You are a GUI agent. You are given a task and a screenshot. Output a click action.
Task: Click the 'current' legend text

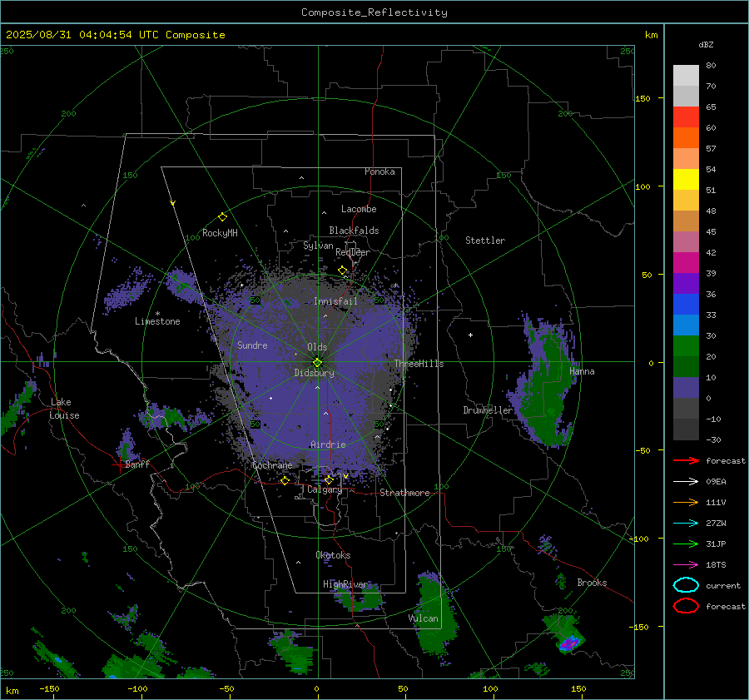click(x=723, y=585)
